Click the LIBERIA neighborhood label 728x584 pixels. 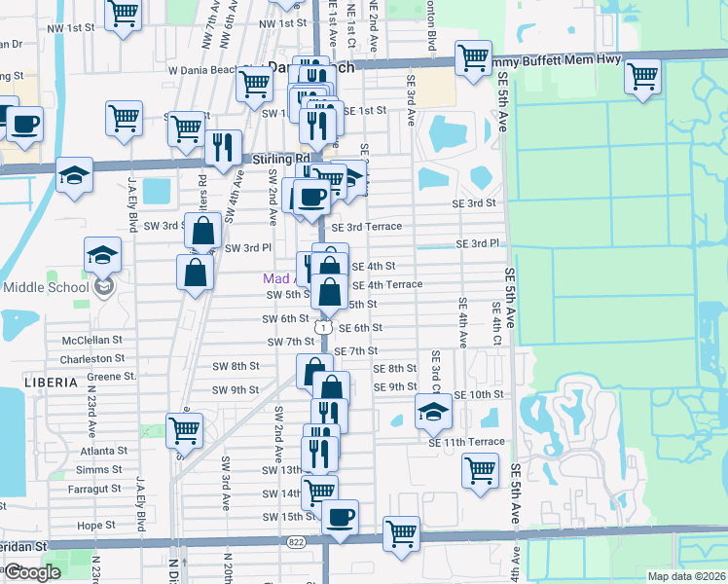pyautogui.click(x=51, y=383)
